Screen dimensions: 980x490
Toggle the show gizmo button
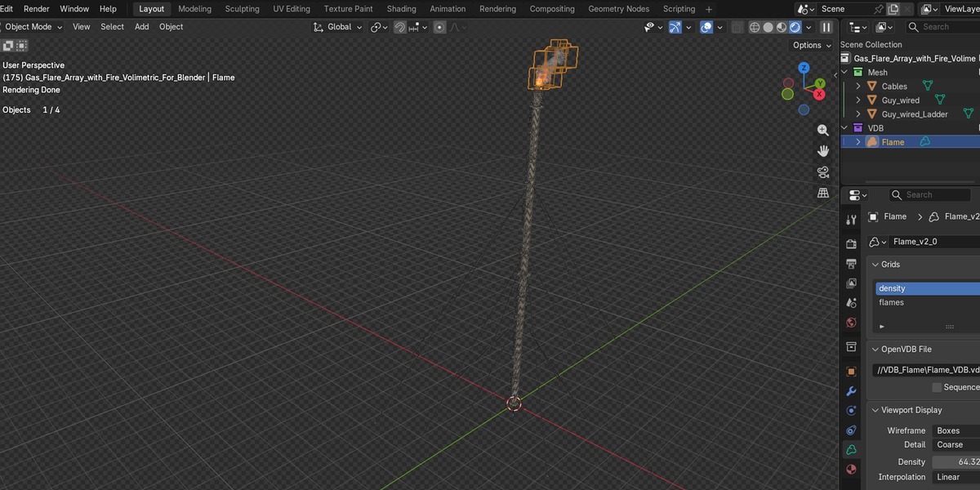[x=675, y=27]
